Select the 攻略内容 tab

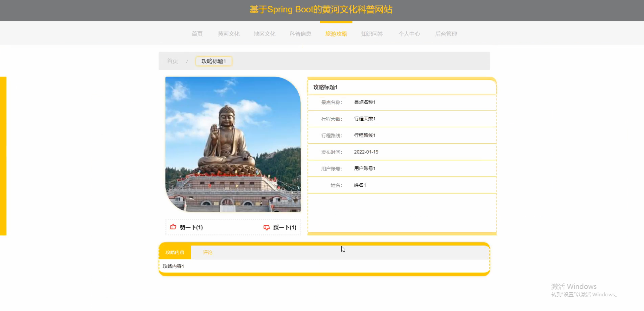[175, 252]
